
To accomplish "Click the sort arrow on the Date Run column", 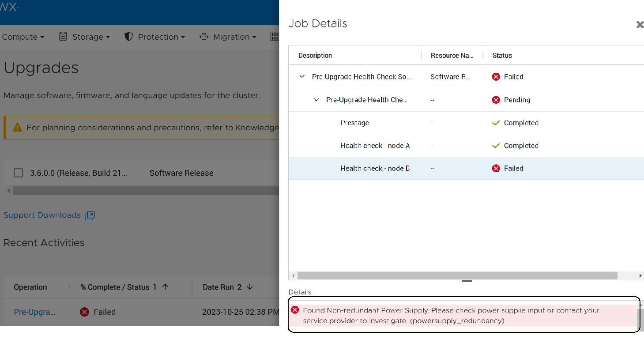I will point(249,287).
